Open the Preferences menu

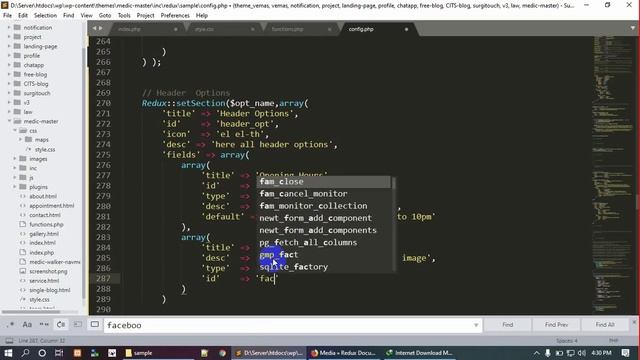pyautogui.click(x=175, y=16)
